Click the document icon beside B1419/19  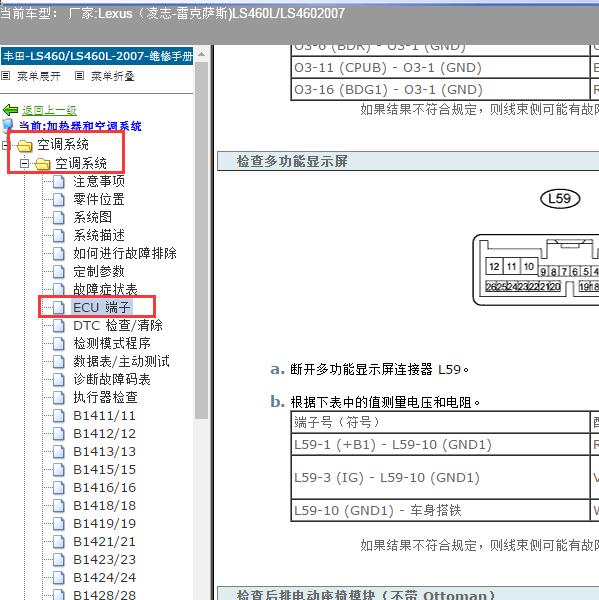[59, 524]
